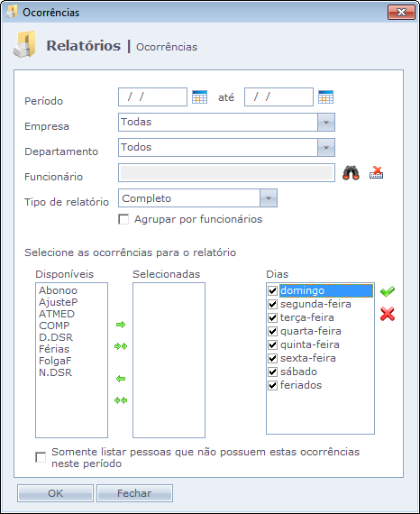Open the end date calendar picker
The height and width of the screenshot is (514, 420).
325,97
